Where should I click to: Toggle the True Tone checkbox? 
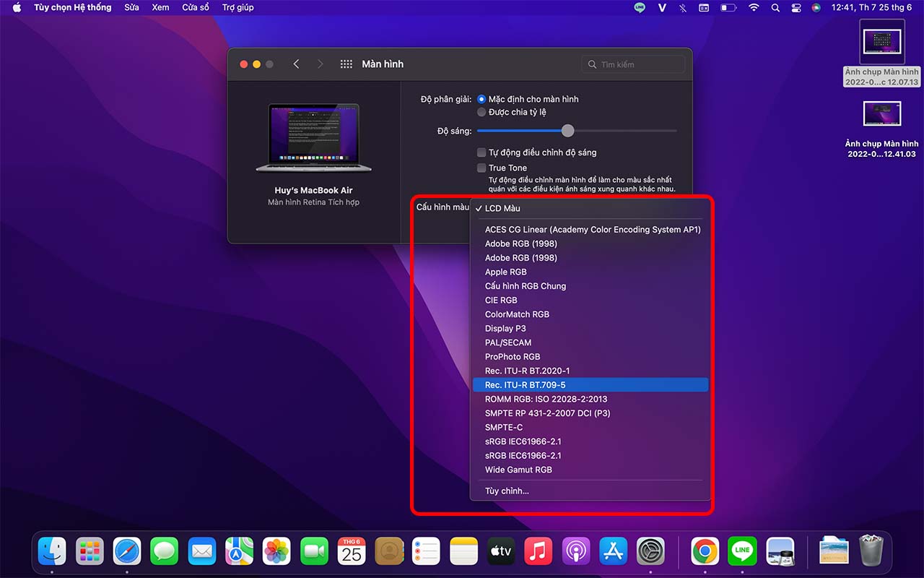(481, 168)
